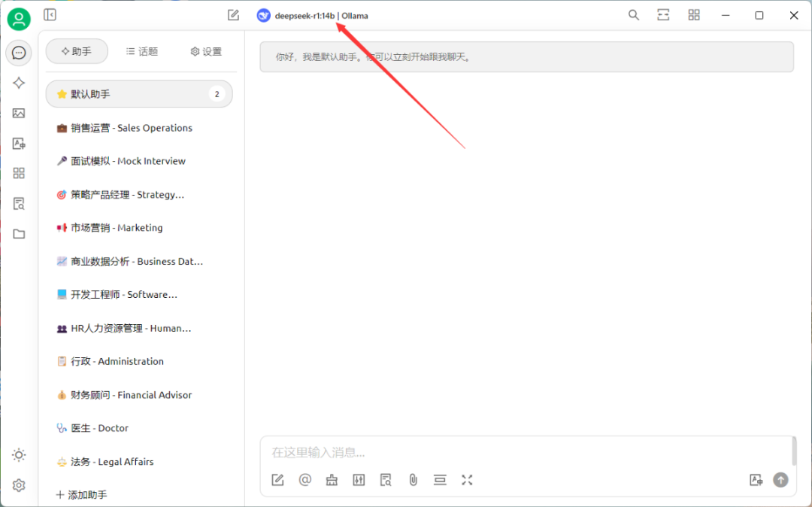Select 法务 - Legal Affairs assistant
Image resolution: width=812 pixels, height=507 pixels.
[139, 462]
